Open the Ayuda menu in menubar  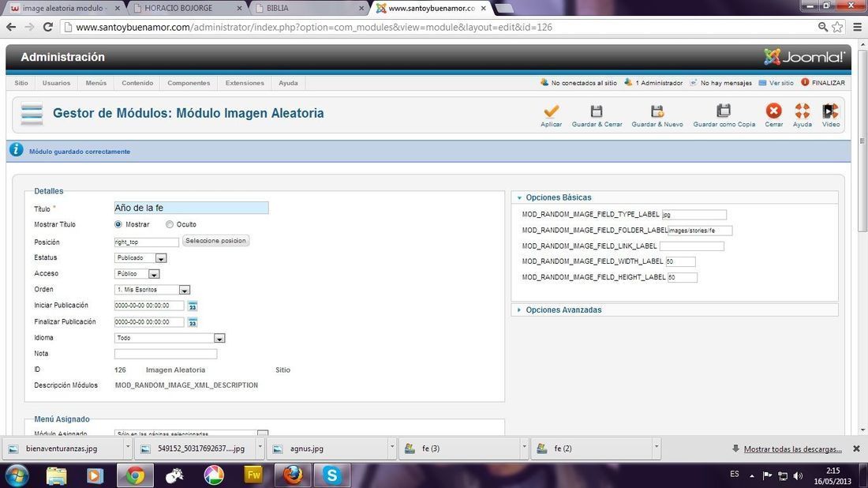(288, 83)
